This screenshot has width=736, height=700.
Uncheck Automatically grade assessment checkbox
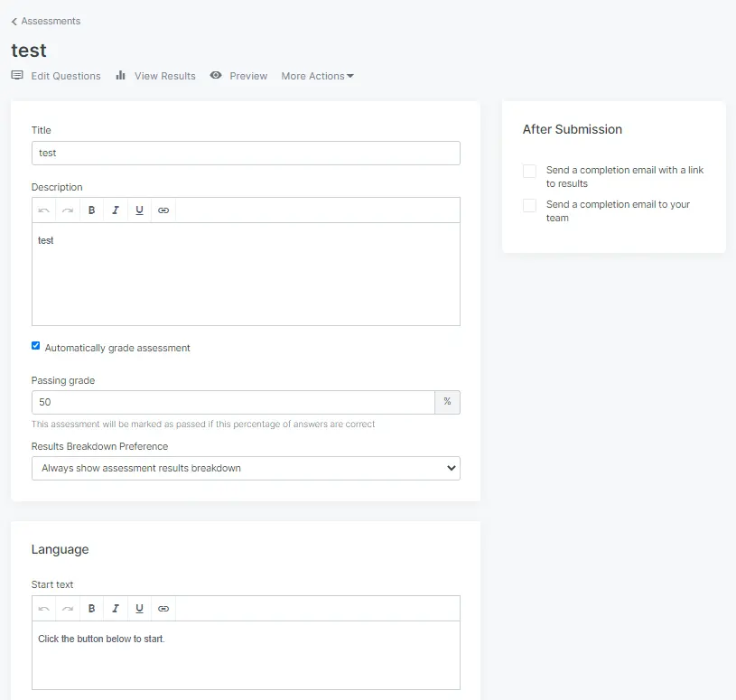(x=36, y=346)
